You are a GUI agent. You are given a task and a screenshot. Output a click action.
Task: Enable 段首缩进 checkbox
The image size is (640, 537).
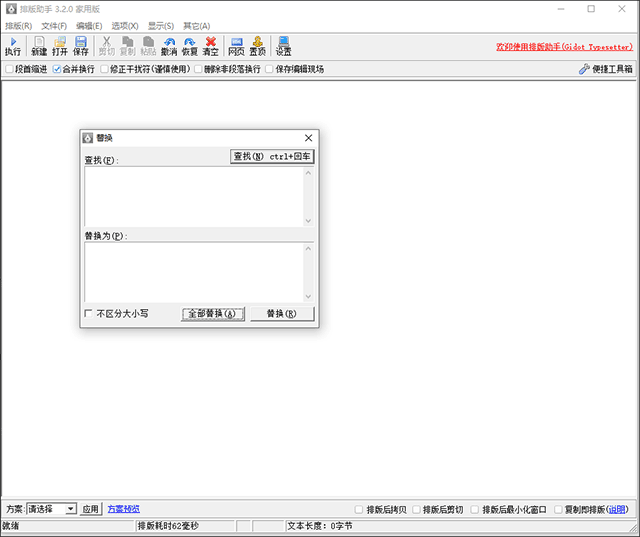(x=9, y=69)
